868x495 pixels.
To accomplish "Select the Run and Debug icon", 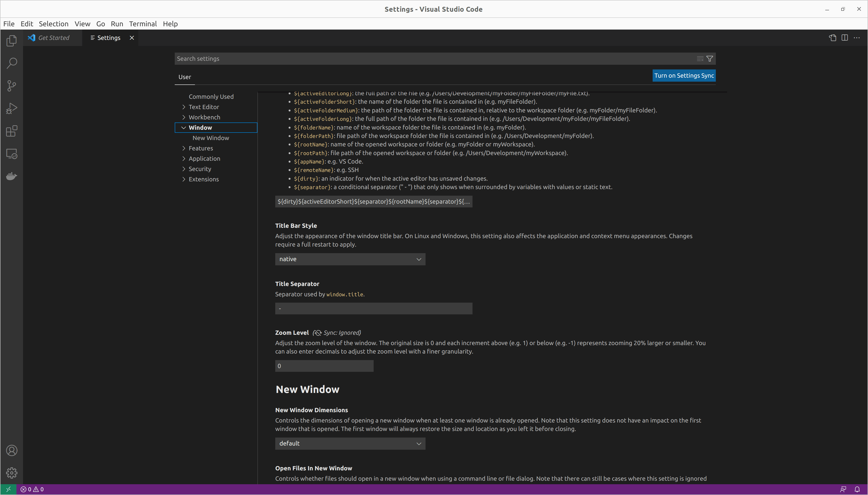I will [11, 108].
